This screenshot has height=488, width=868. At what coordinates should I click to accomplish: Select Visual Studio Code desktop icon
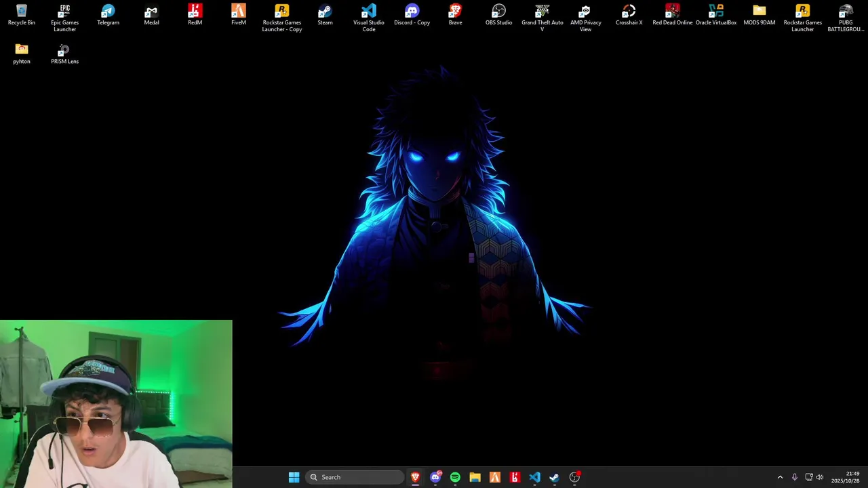[369, 18]
